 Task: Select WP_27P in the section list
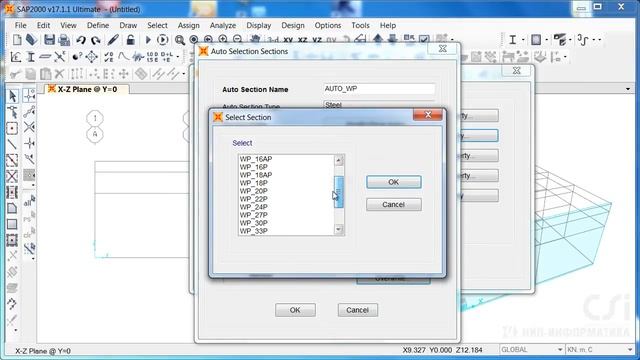coord(254,215)
